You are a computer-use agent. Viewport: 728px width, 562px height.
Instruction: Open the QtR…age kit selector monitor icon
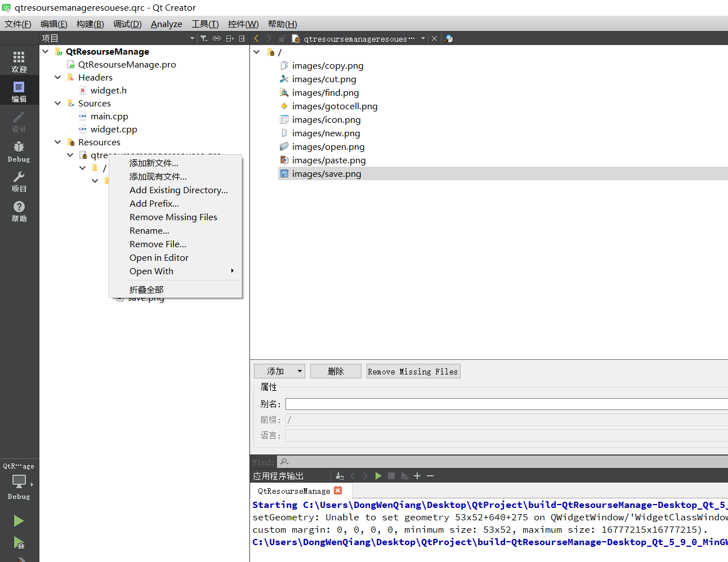[19, 482]
